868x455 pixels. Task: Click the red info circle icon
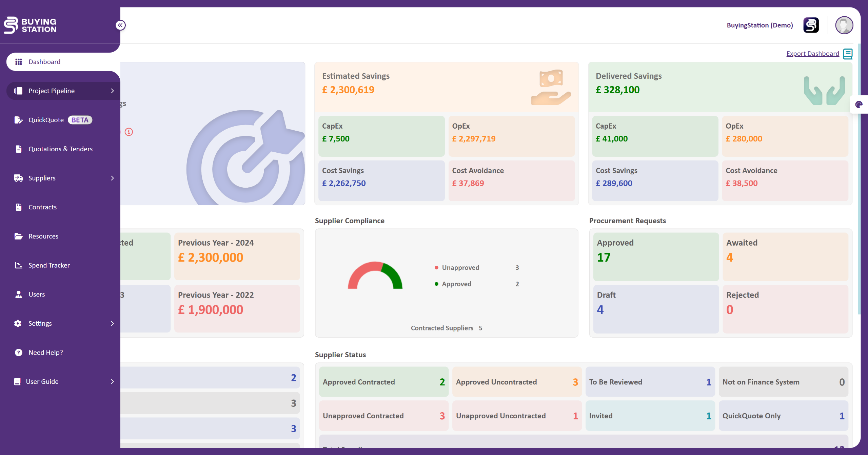[x=129, y=132]
